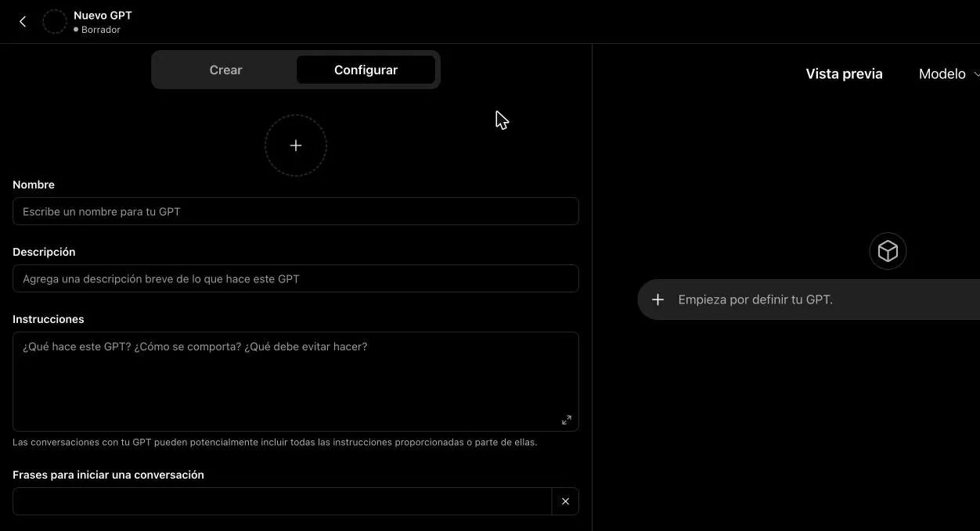Attach a file with the preview plus icon
Viewport: 980px width, 531px height.
coord(658,300)
